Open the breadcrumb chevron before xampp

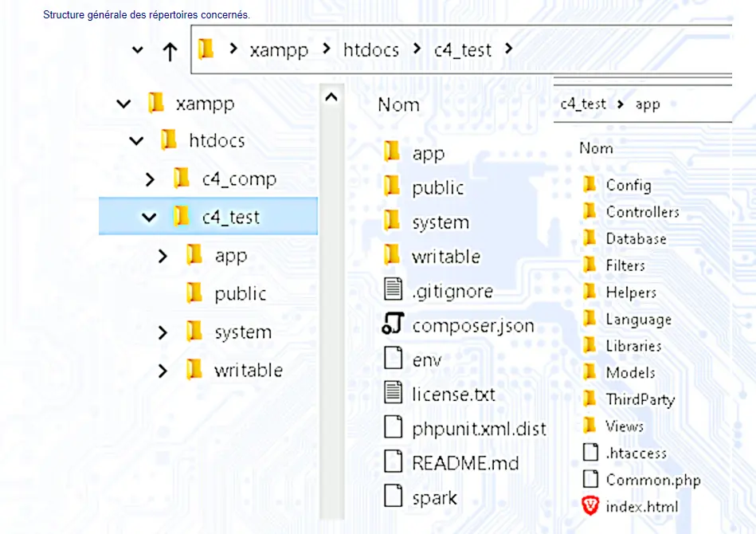tap(233, 49)
